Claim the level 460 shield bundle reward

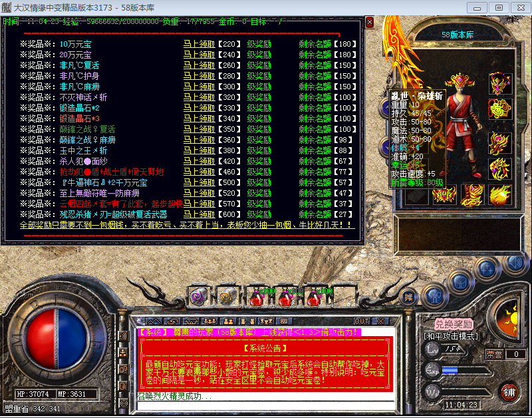click(199, 172)
